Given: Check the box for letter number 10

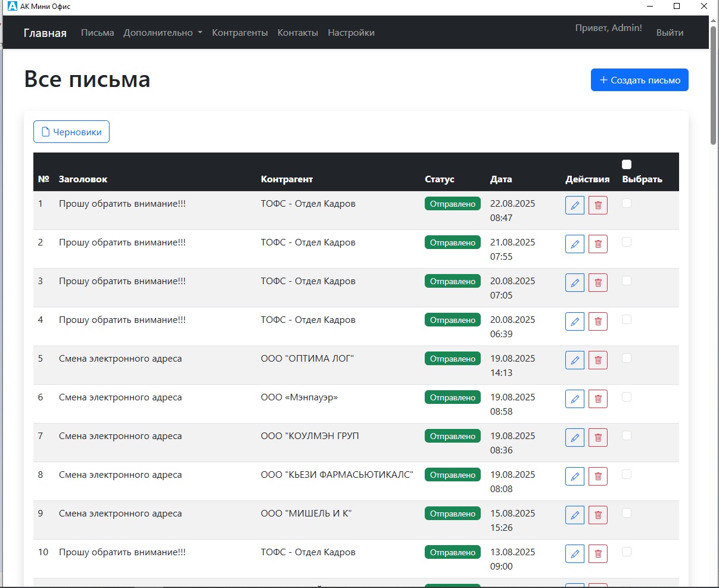Looking at the screenshot, I should tap(627, 552).
